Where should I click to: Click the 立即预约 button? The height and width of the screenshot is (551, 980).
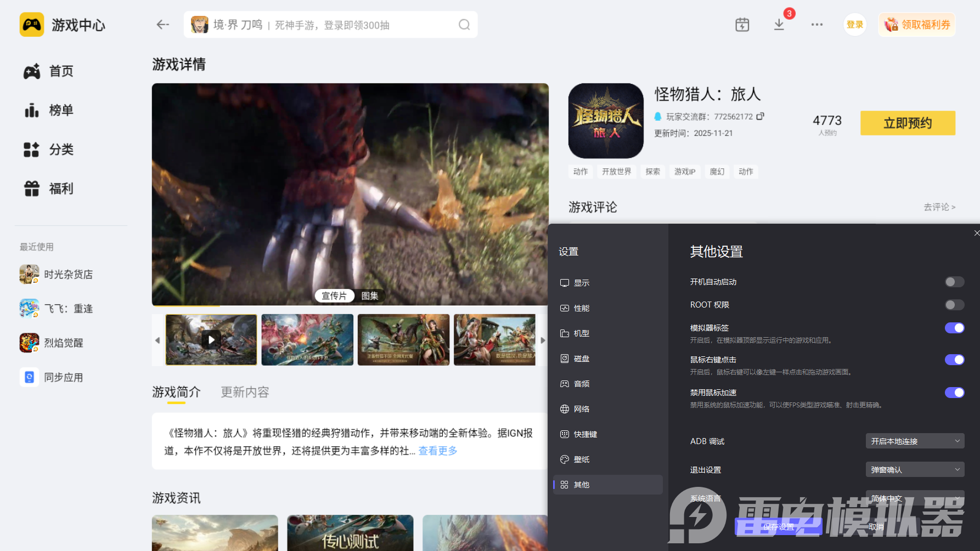(x=908, y=123)
